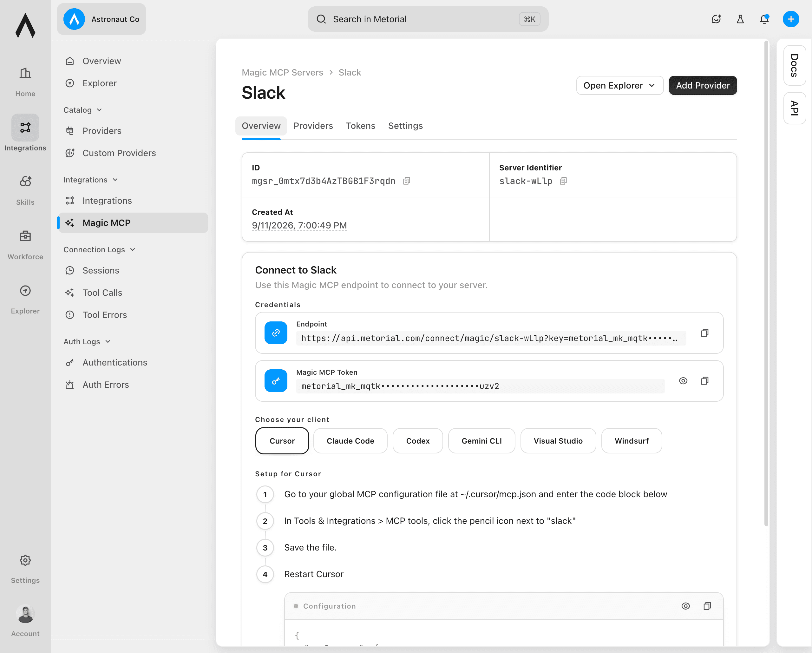Viewport: 812px width, 653px height.
Task: Click the Slack breadcrumb item
Action: pos(350,72)
